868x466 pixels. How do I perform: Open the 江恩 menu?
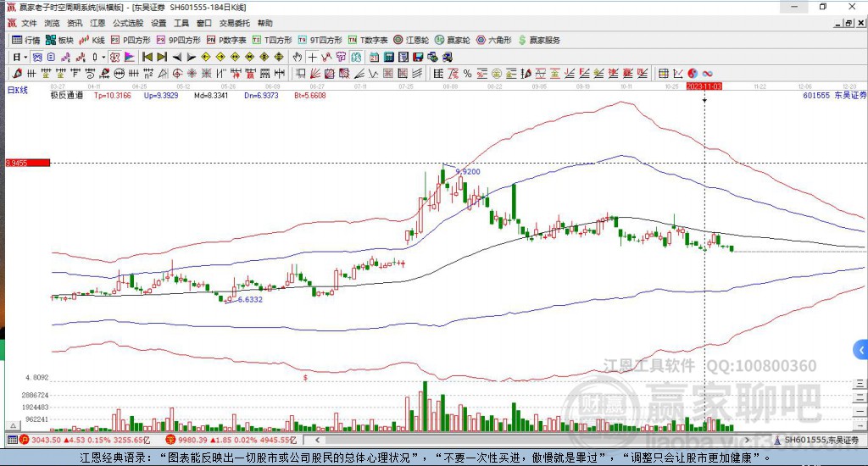click(97, 23)
